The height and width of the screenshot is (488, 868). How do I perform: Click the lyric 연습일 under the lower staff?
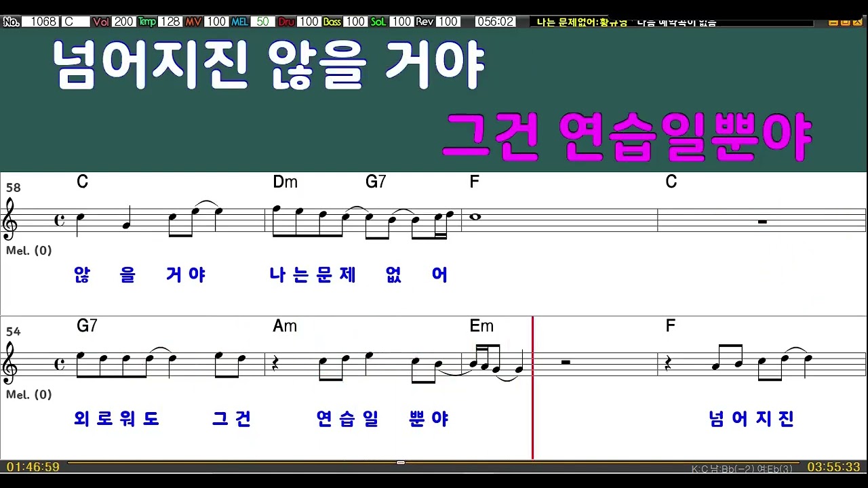[x=347, y=419]
